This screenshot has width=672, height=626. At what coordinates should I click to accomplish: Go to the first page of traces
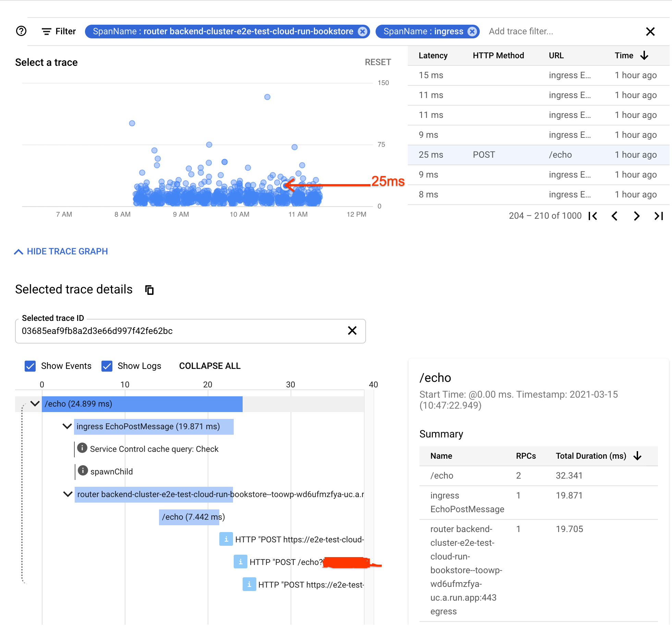click(x=593, y=216)
